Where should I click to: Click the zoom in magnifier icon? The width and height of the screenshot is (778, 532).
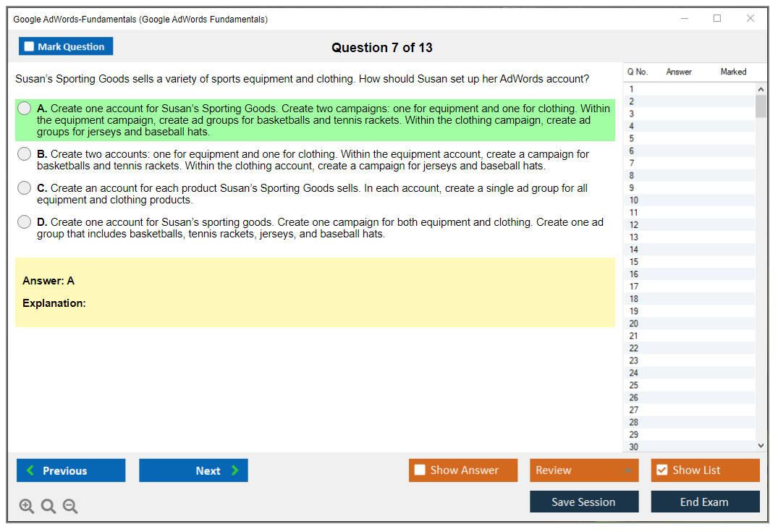pos(27,507)
